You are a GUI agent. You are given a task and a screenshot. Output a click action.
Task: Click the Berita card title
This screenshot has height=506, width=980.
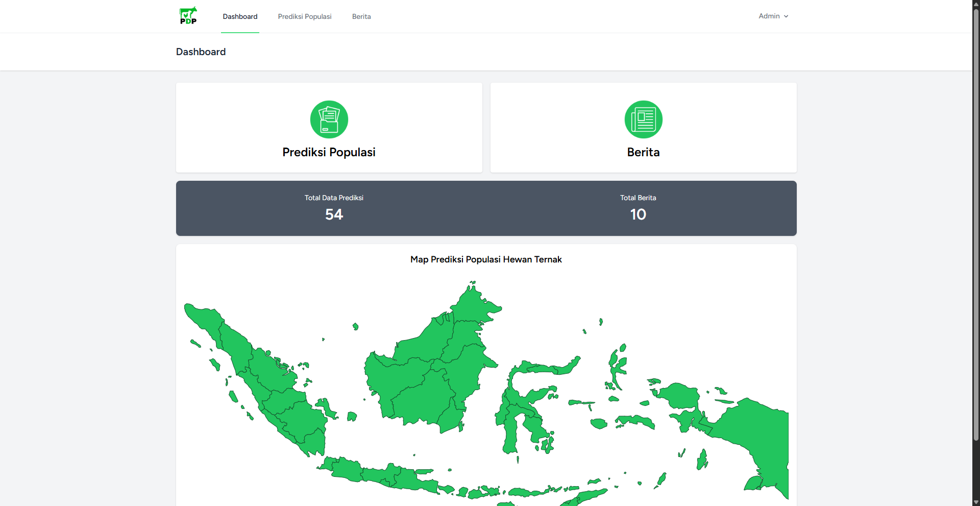coord(643,152)
